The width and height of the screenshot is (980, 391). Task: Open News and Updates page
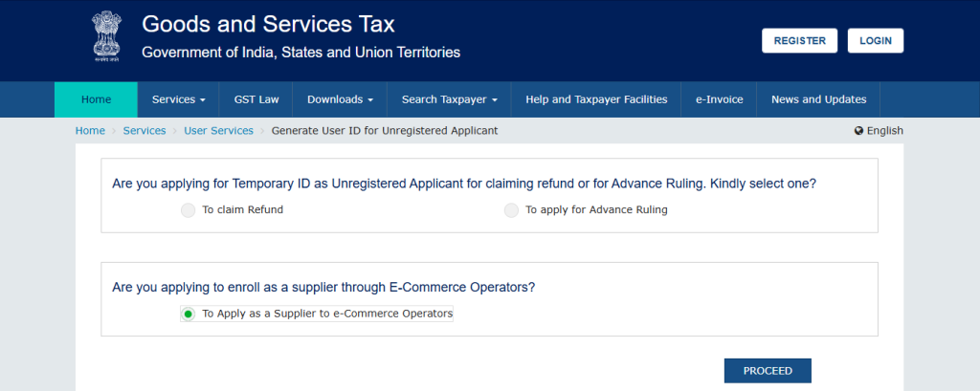point(818,99)
